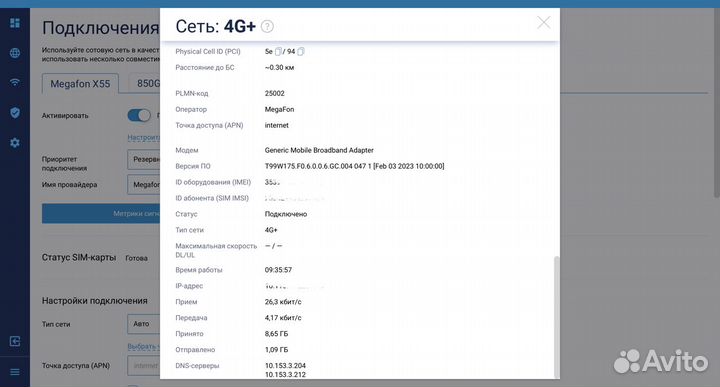Select the PLMN code value 25002
The image size is (720, 387).
(275, 93)
